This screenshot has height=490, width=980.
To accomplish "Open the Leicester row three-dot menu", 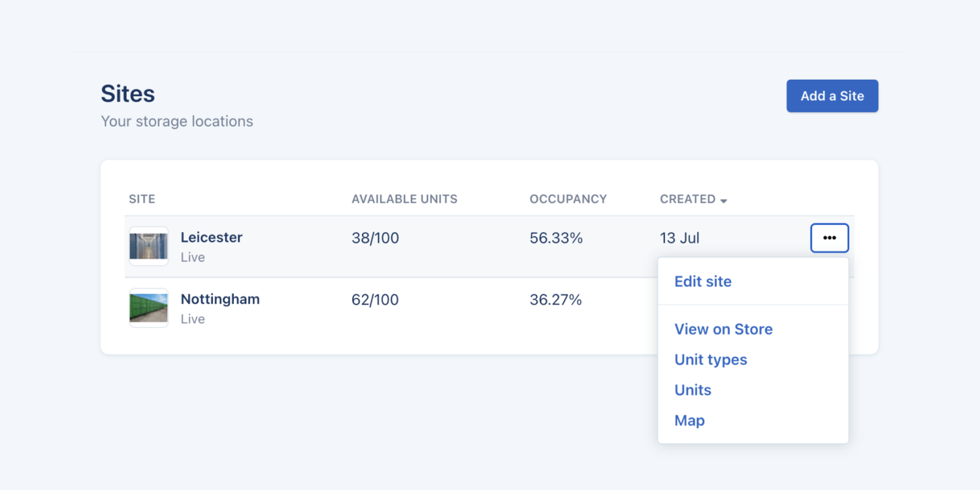I will point(829,238).
